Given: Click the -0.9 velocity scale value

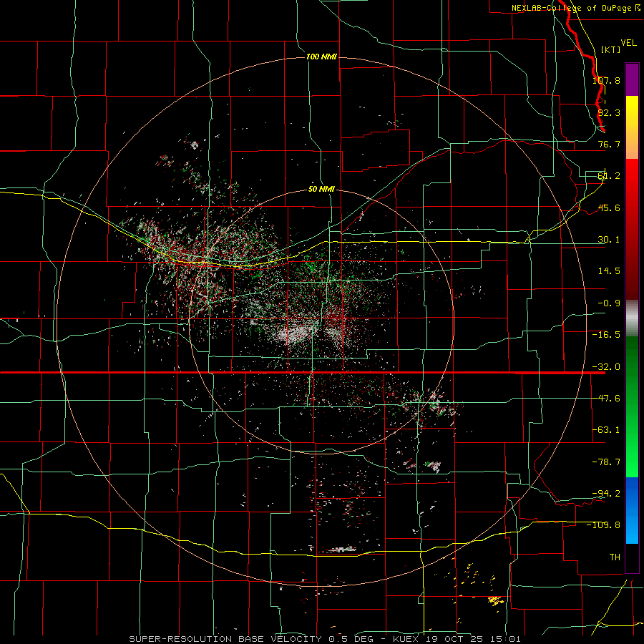Looking at the screenshot, I should tap(609, 303).
